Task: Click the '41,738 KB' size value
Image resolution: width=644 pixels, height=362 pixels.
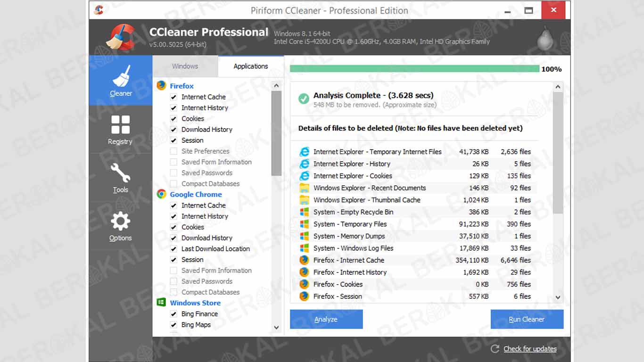Action: (474, 152)
